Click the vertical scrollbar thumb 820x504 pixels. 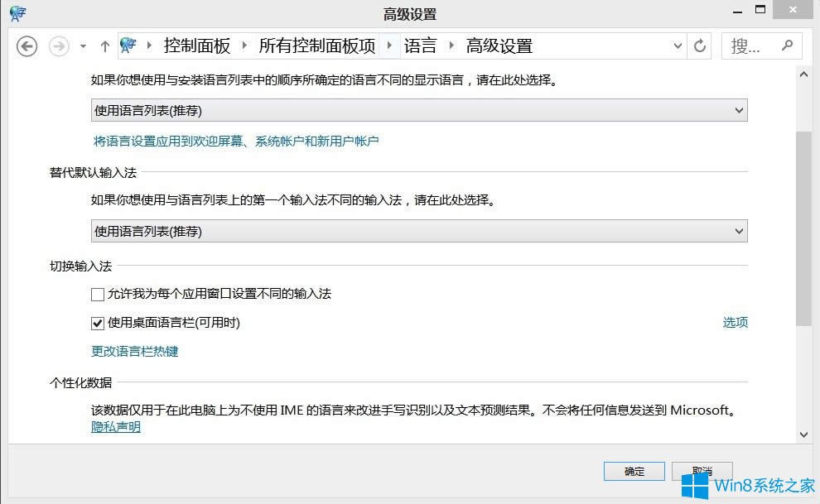coord(803,228)
